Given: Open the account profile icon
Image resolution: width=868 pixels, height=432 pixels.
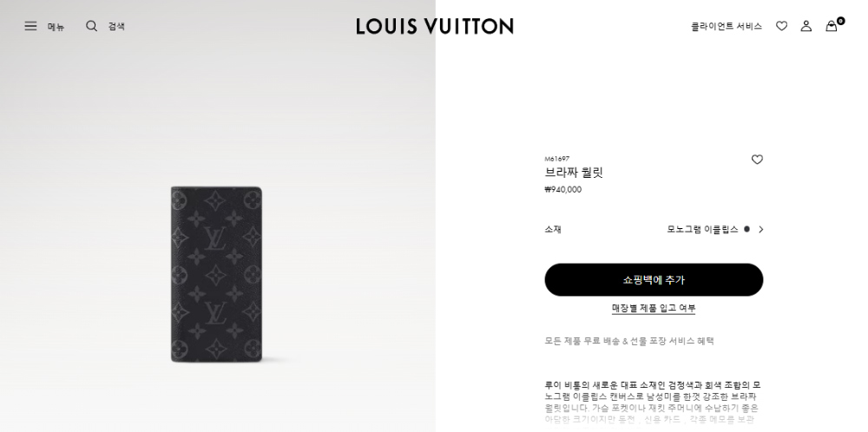Looking at the screenshot, I should [x=806, y=26].
